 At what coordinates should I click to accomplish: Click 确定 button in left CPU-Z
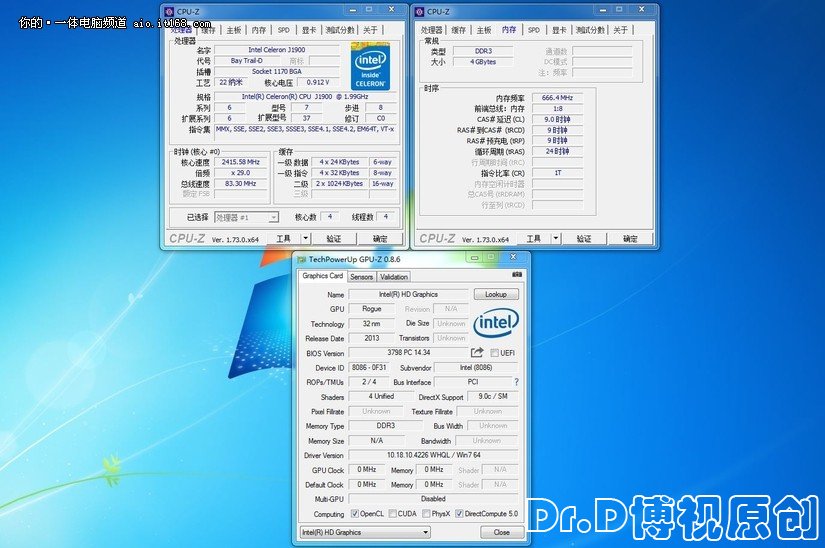380,238
